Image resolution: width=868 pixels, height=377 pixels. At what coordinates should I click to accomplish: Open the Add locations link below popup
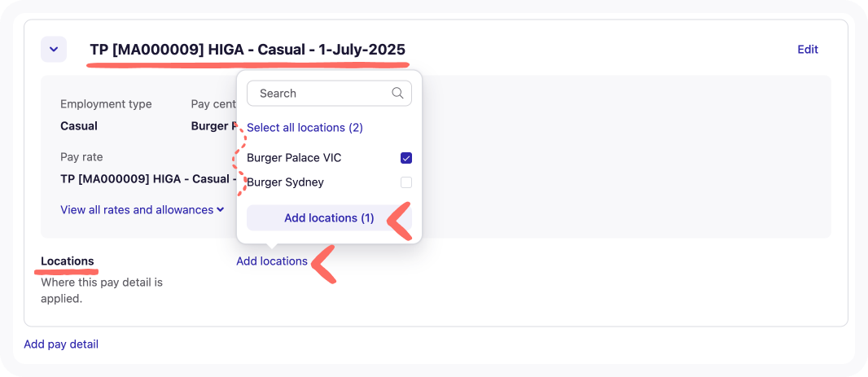tap(272, 261)
